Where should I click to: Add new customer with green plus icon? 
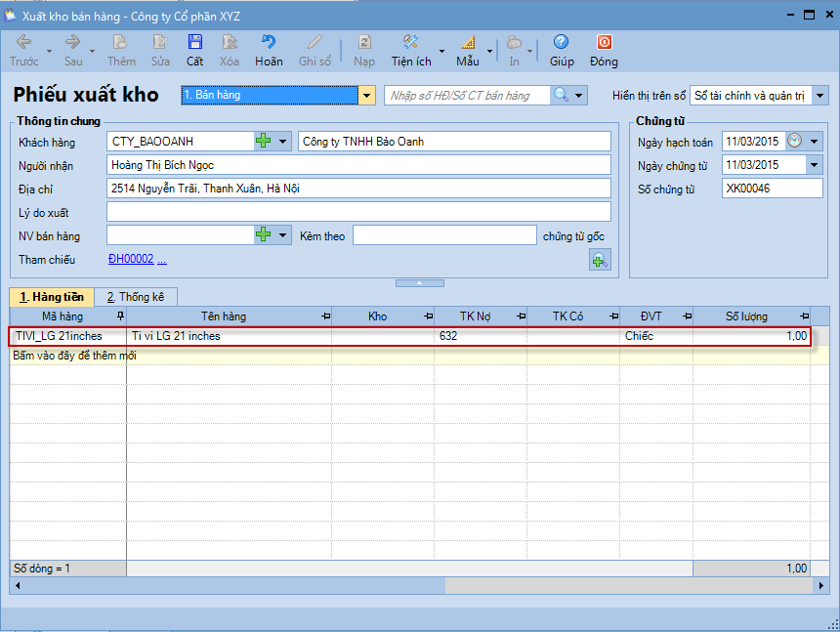(x=264, y=142)
